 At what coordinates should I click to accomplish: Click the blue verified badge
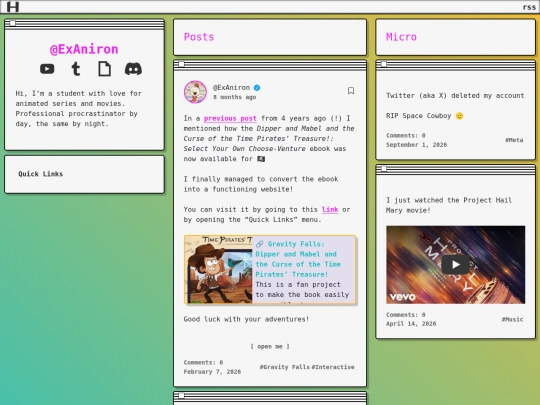click(x=257, y=88)
